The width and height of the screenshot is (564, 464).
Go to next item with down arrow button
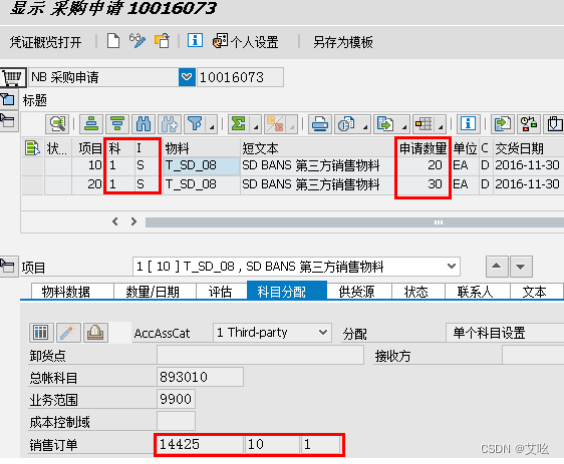520,267
